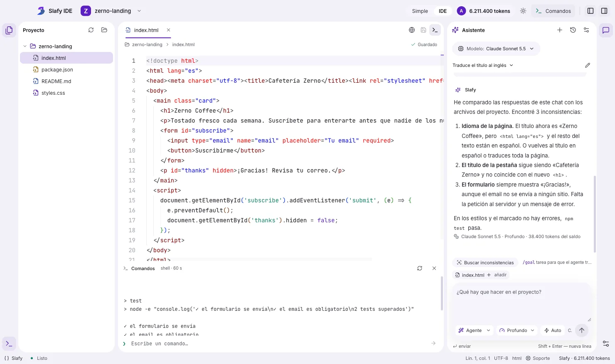Toggle the terminal icon in the editor toolbar

pos(435,30)
